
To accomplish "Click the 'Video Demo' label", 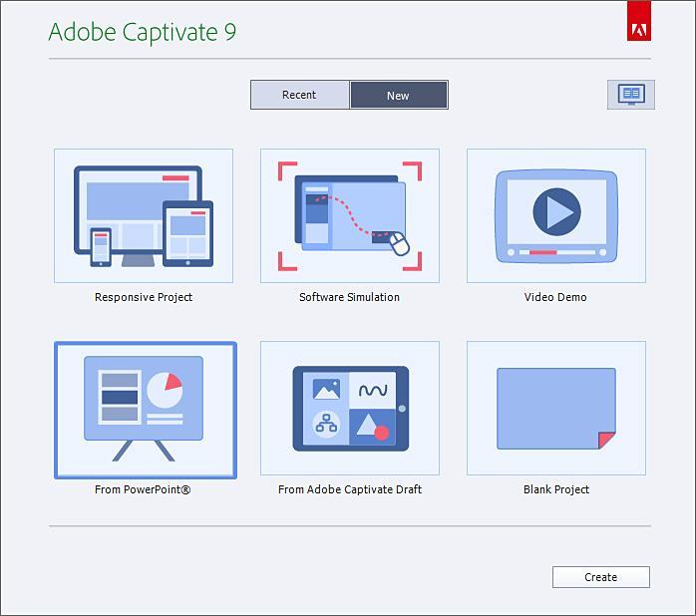I will pyautogui.click(x=555, y=297).
